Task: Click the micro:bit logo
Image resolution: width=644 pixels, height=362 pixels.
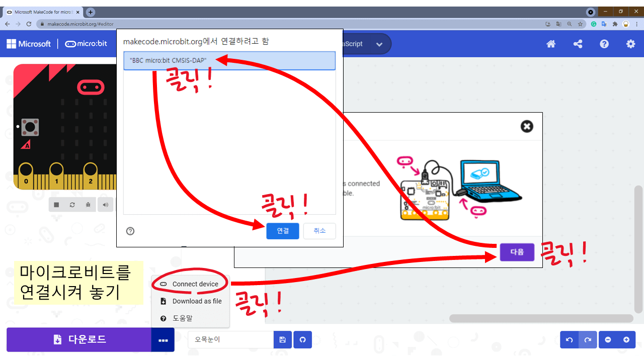Action: tap(86, 44)
